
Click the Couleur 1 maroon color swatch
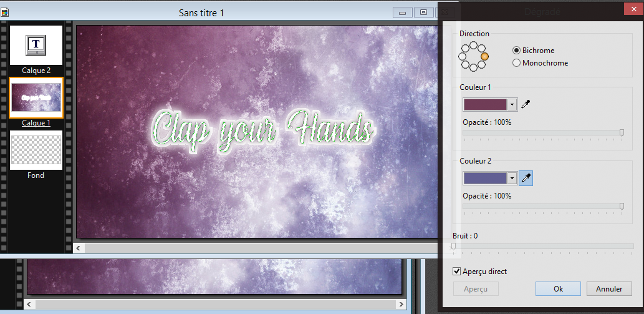coord(485,105)
